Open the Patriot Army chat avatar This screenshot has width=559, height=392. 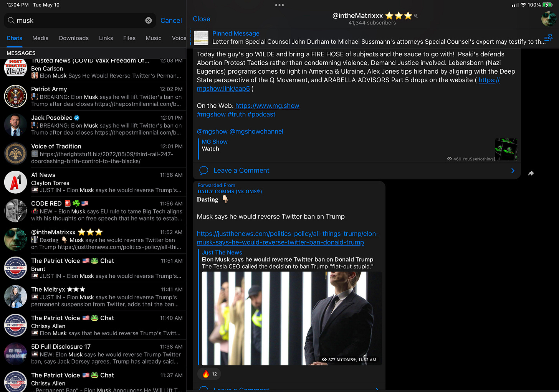click(x=15, y=96)
